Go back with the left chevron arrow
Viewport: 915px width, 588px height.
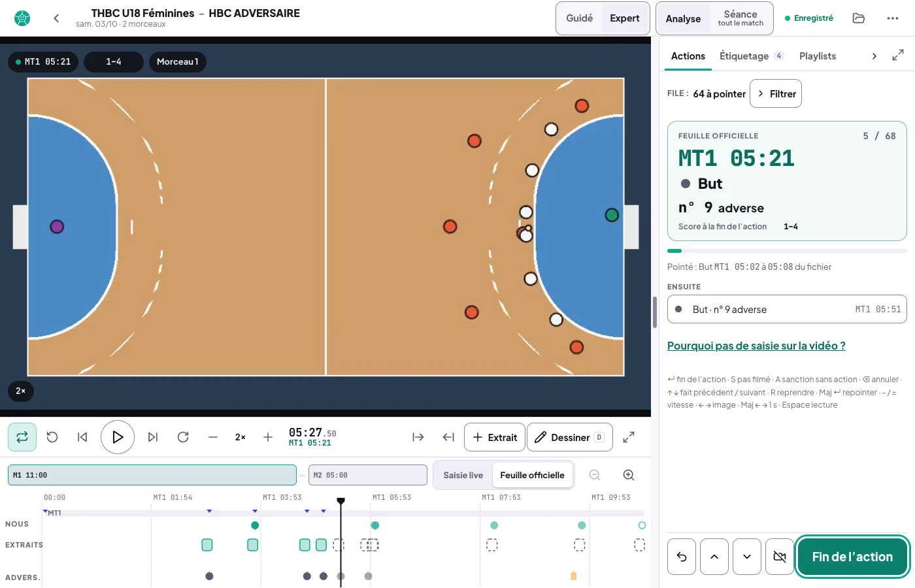tap(56, 18)
